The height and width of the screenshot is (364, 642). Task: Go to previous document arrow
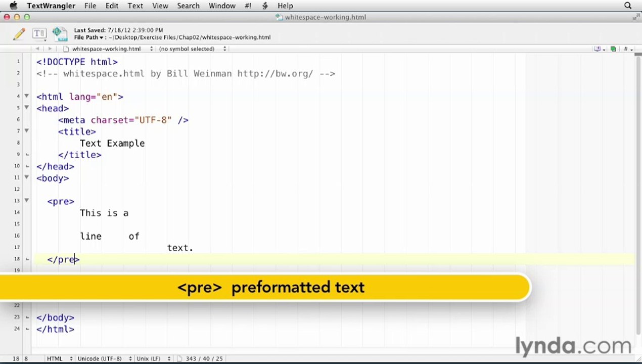point(37,49)
